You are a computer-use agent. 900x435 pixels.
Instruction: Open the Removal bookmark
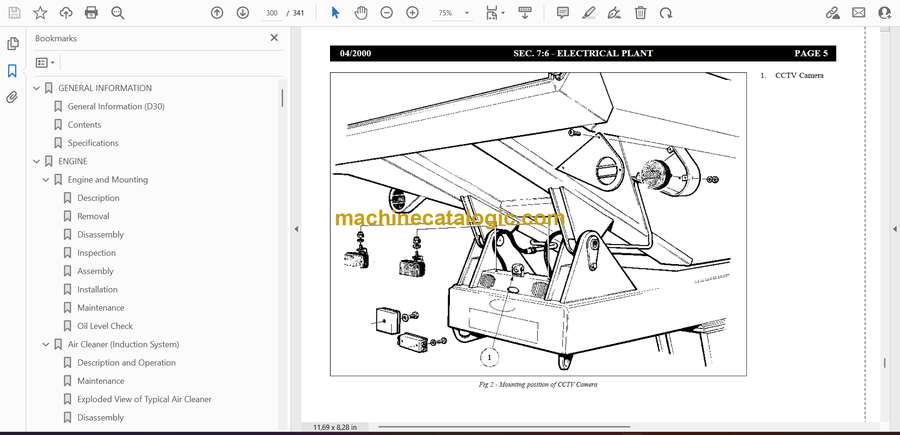(x=93, y=216)
